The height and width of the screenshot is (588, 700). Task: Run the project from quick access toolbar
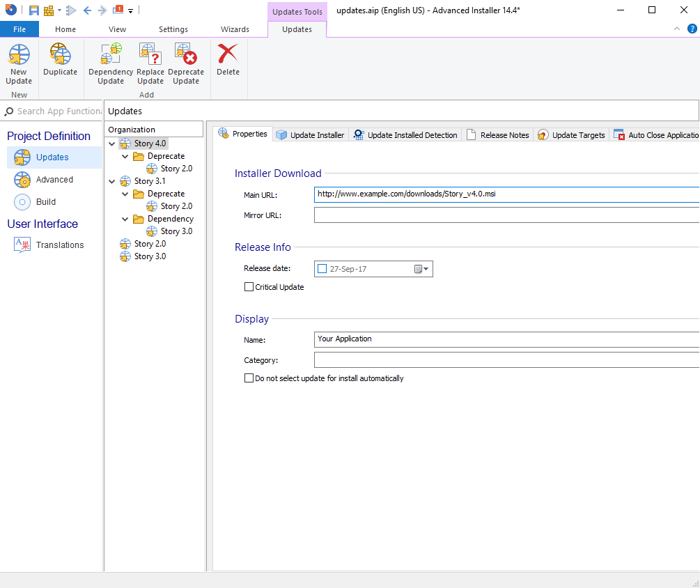pyautogui.click(x=71, y=10)
